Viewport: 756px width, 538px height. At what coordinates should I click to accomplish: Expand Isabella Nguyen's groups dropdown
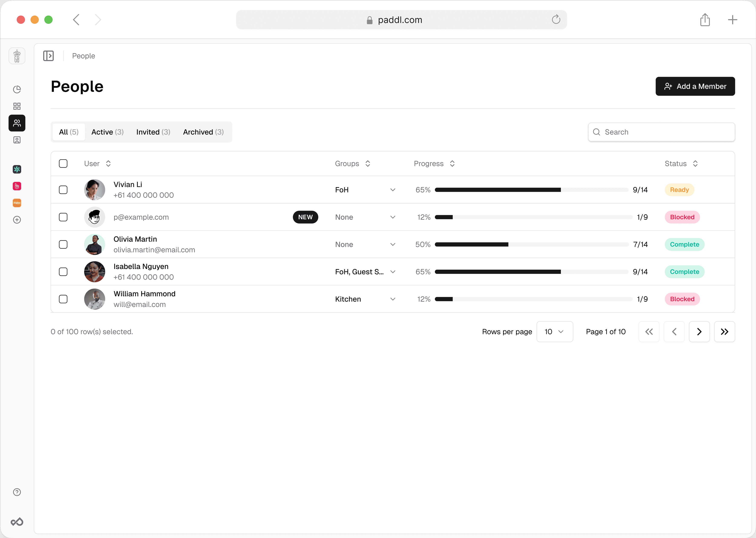(393, 272)
